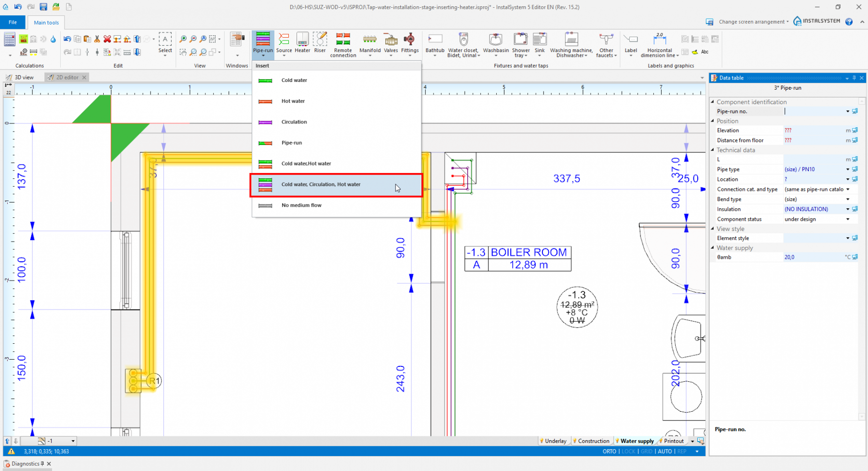Unpin the Data table panel

point(854,78)
